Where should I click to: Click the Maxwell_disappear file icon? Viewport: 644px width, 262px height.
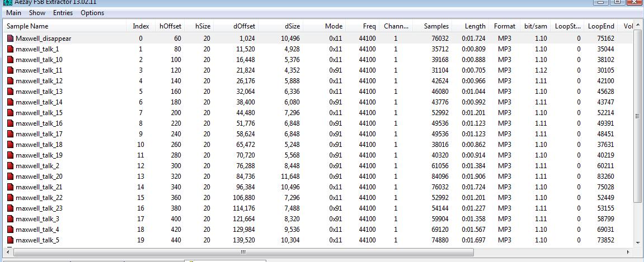pos(10,39)
